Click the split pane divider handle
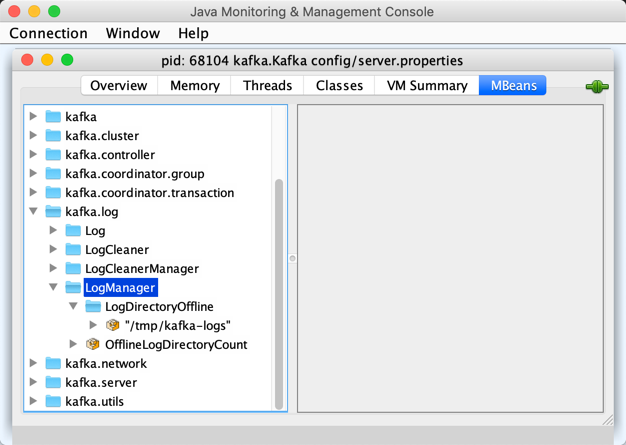Viewport: 626px width, 445px height. (292, 258)
